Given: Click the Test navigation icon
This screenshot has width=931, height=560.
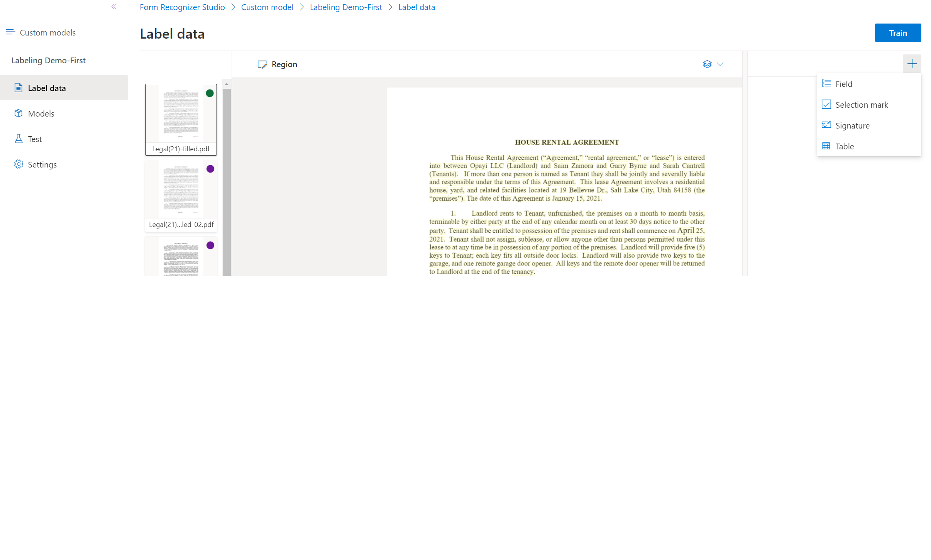Looking at the screenshot, I should [19, 138].
